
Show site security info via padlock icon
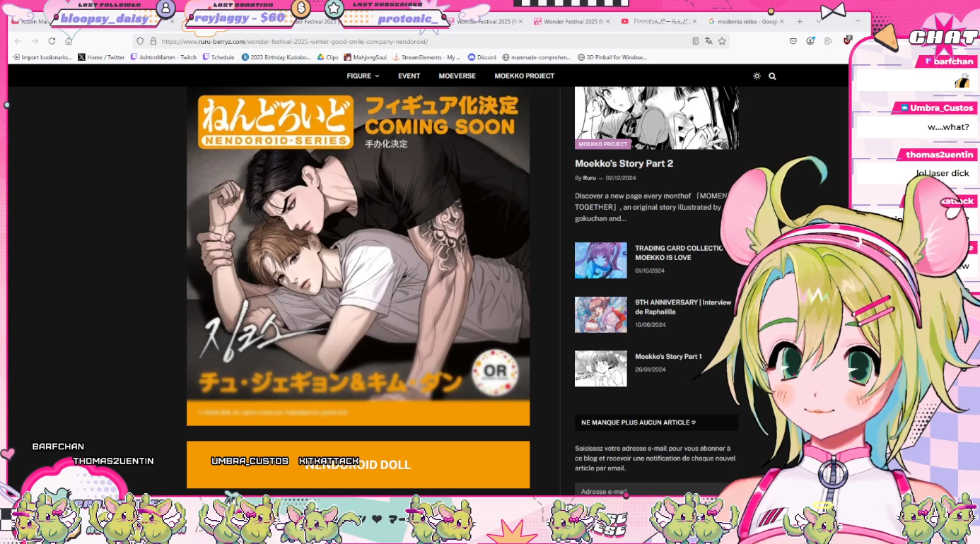point(153,41)
